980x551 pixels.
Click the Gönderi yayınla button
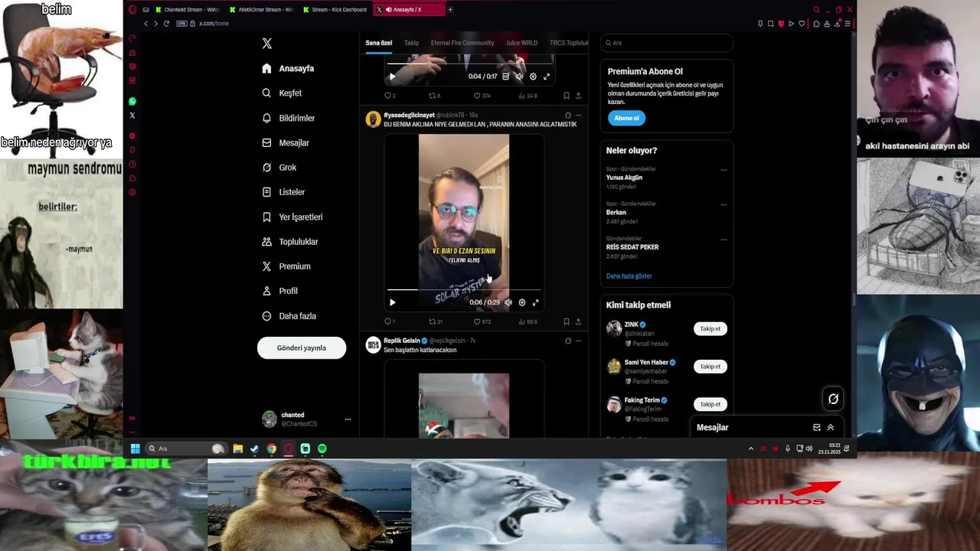coord(302,347)
